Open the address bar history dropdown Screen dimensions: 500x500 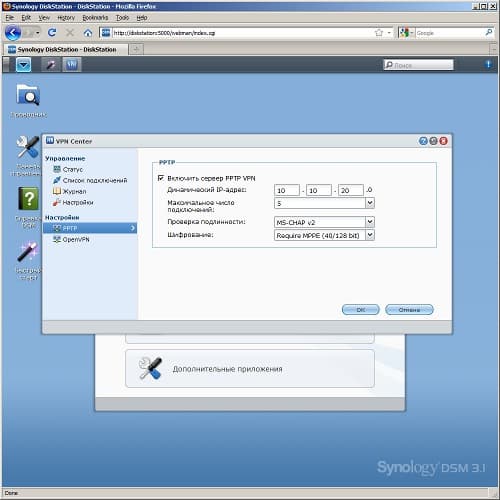click(389, 33)
